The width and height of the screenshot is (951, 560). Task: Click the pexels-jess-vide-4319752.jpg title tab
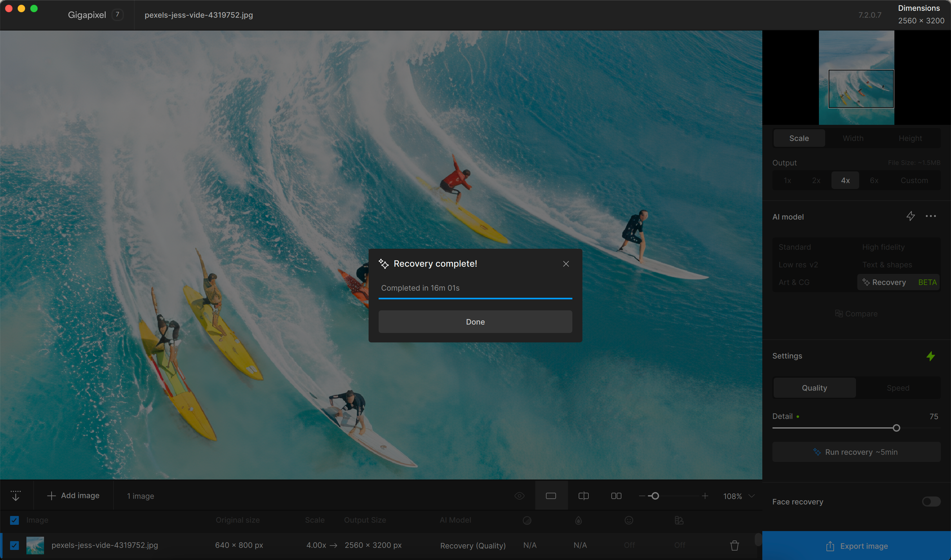pyautogui.click(x=198, y=15)
